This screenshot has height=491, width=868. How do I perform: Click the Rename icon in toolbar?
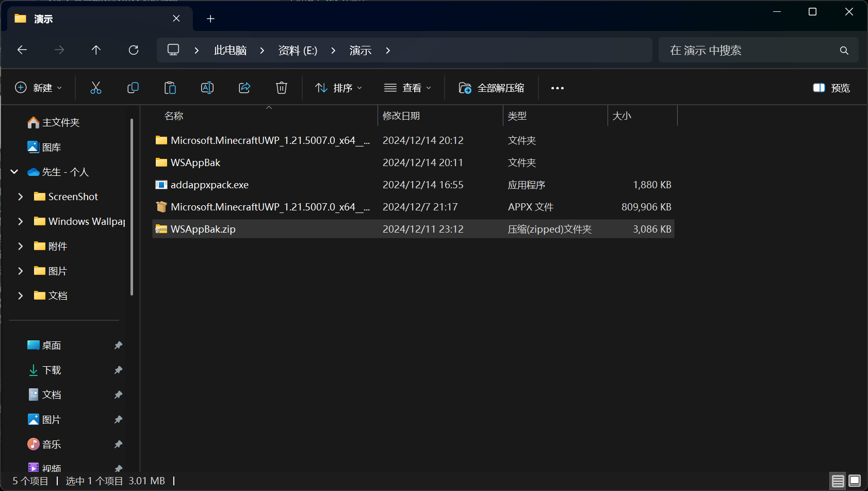point(207,88)
